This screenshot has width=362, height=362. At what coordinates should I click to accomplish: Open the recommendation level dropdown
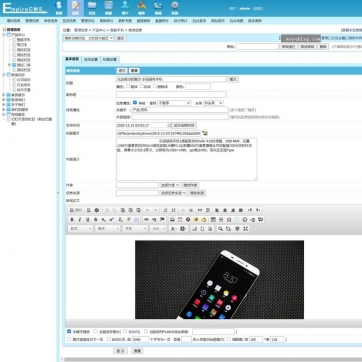(x=174, y=103)
